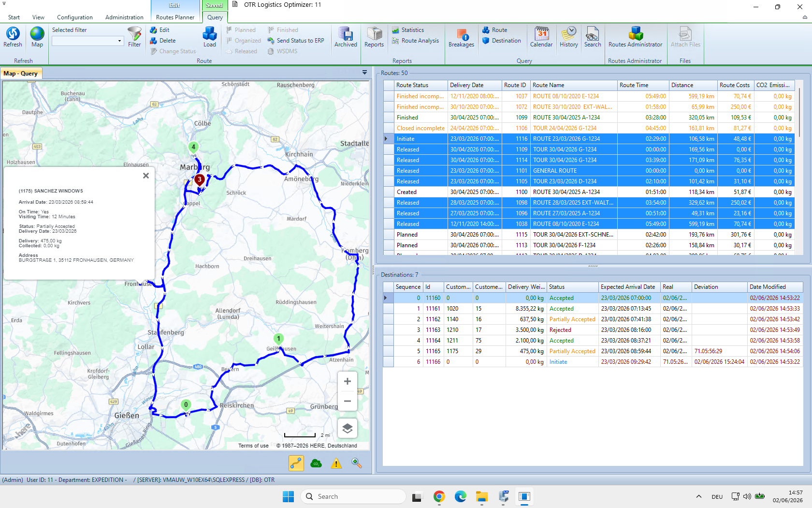Click the Windows Start button
This screenshot has width=812, height=508.
(289, 496)
